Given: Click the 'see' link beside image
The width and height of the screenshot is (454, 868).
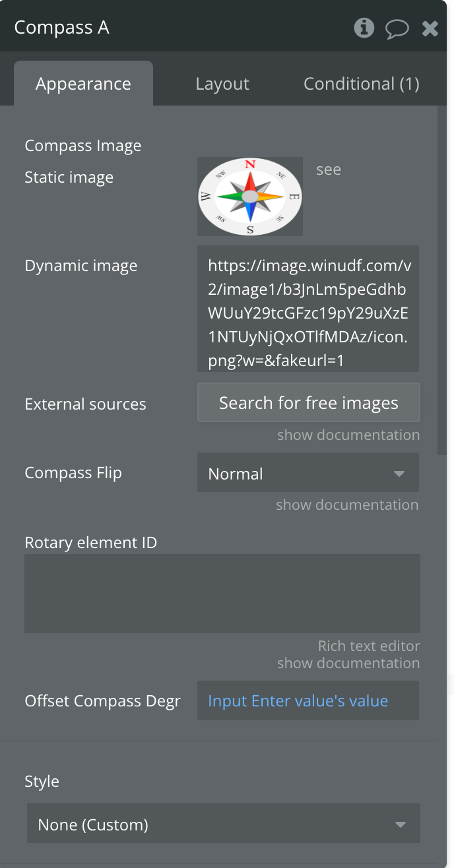Looking at the screenshot, I should [x=329, y=170].
